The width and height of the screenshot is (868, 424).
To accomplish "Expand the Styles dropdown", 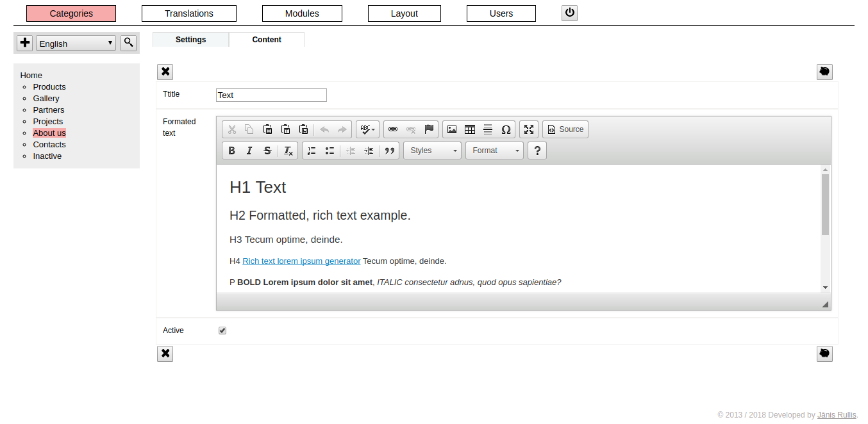I will [x=432, y=151].
